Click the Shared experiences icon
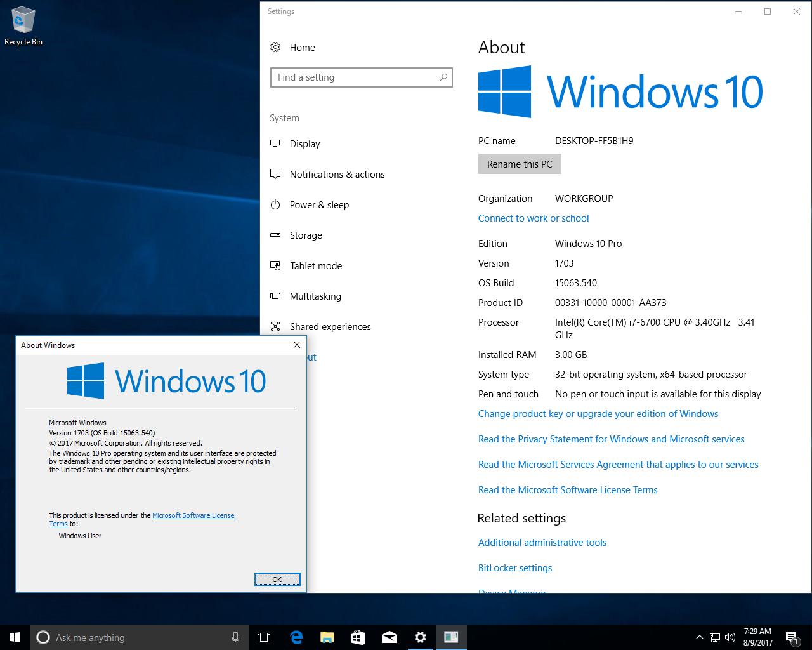812x650 pixels. [x=275, y=326]
